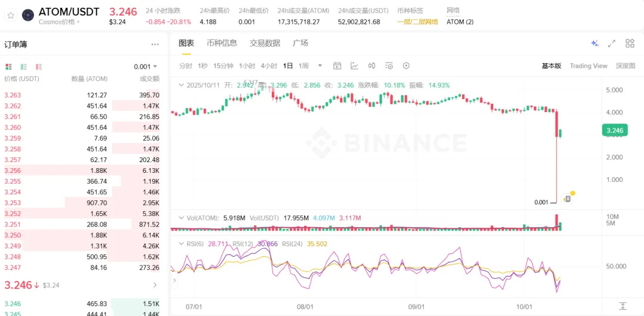The image size is (644, 316).
Task: Switch to 深度图 depth chart mode
Action: [626, 66]
